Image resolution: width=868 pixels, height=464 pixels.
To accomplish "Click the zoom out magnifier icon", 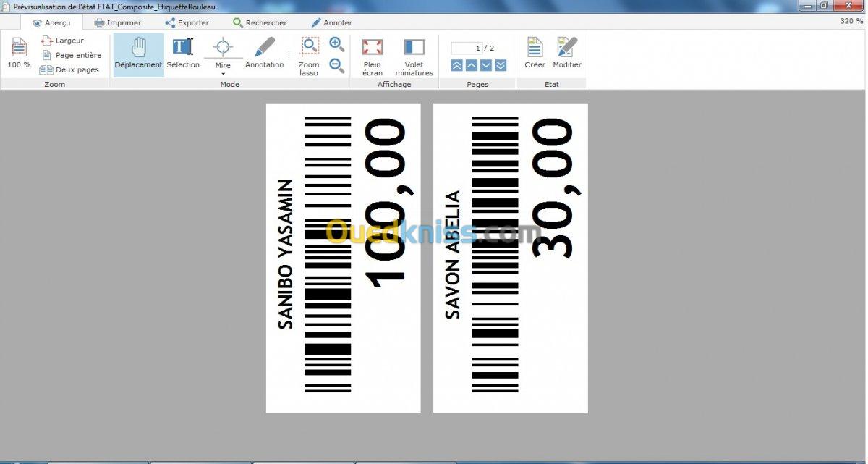I will [x=336, y=66].
